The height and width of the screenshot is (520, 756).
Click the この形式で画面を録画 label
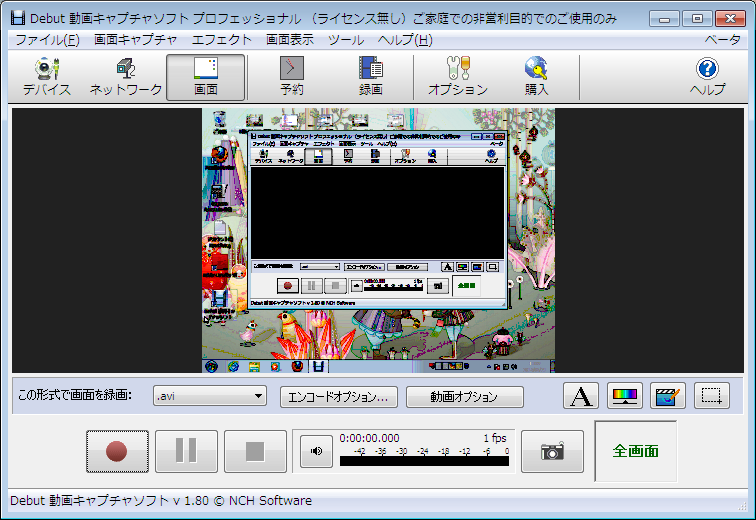75,395
